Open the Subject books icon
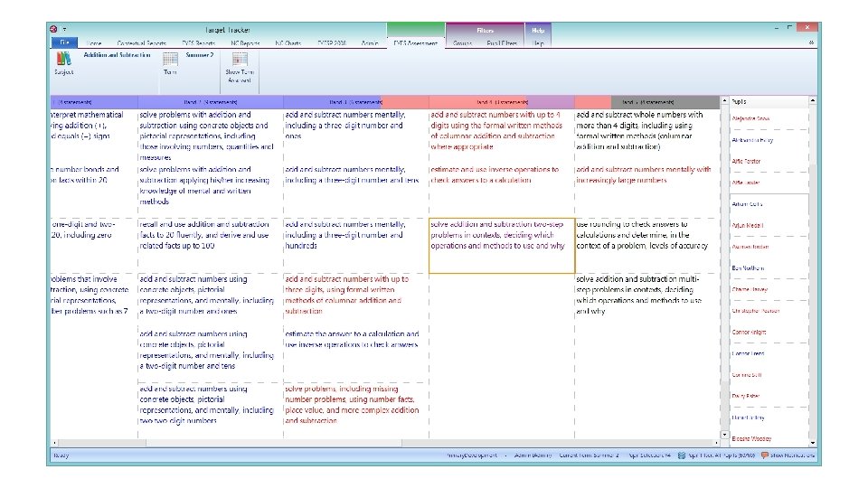Screen dimensions: 868x488 [x=63, y=59]
